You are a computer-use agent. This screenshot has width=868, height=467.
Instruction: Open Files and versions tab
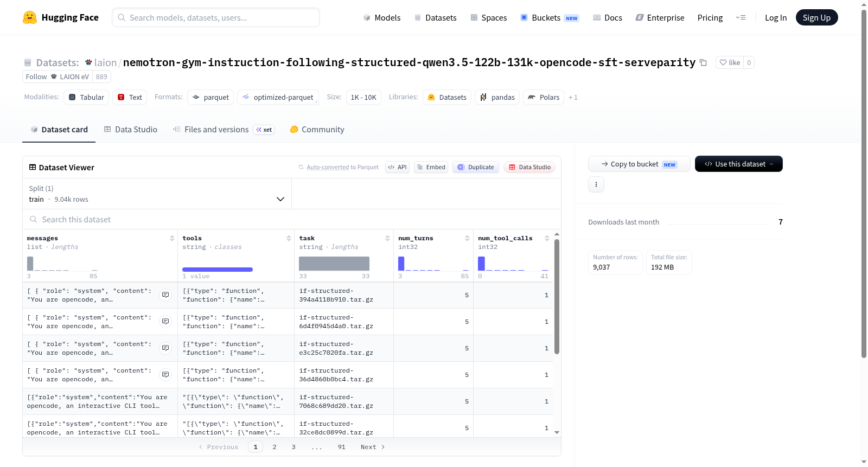coord(223,130)
